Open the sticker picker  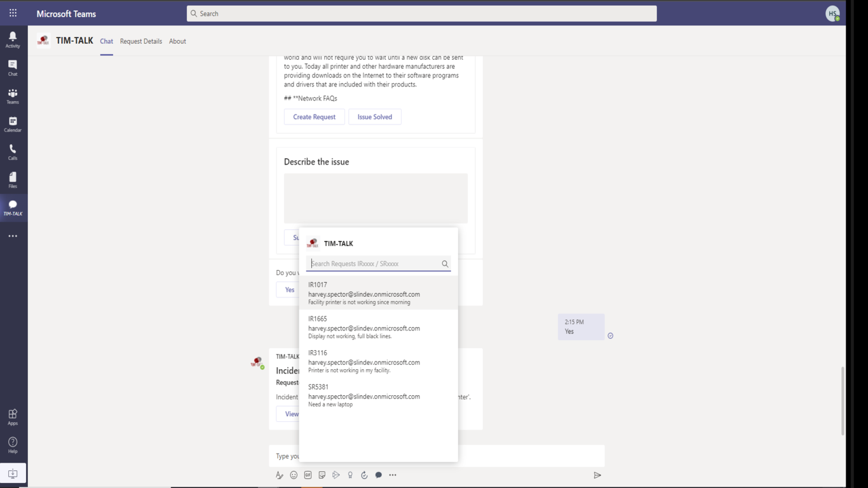pos(322,475)
